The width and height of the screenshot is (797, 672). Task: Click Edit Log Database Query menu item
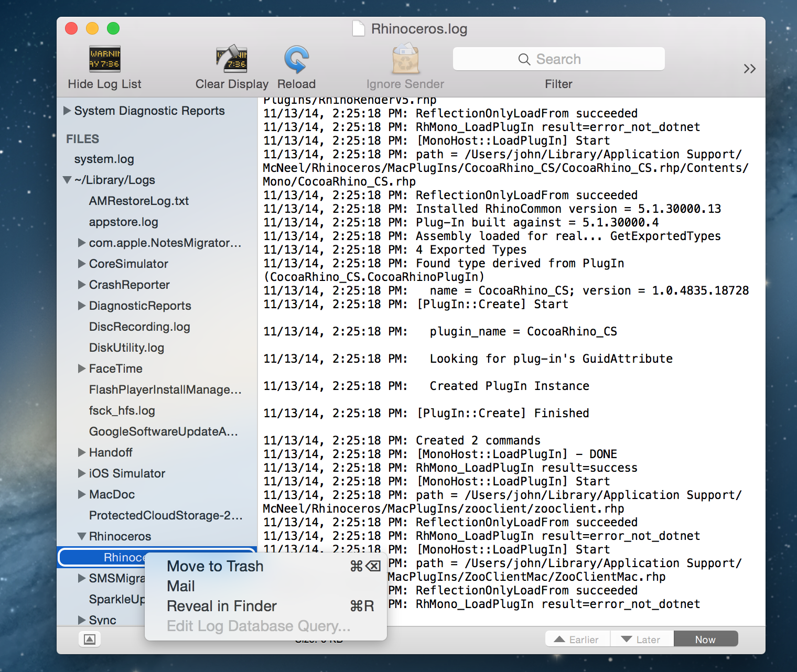click(x=266, y=626)
